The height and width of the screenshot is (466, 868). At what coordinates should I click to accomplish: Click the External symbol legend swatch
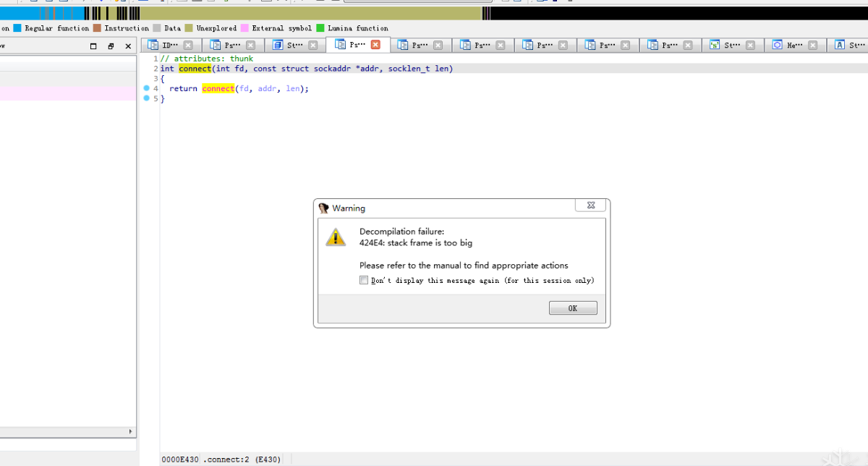tap(244, 28)
